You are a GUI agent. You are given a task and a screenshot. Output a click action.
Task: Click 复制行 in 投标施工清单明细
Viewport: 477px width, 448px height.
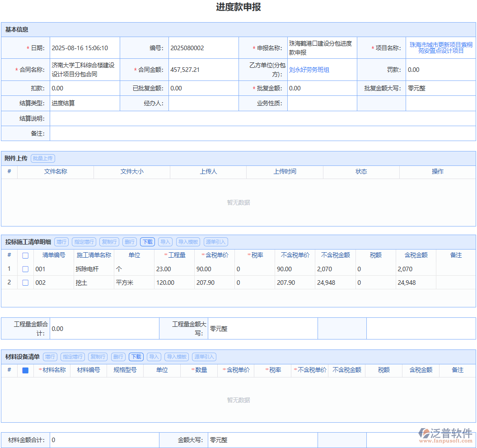(x=109, y=241)
